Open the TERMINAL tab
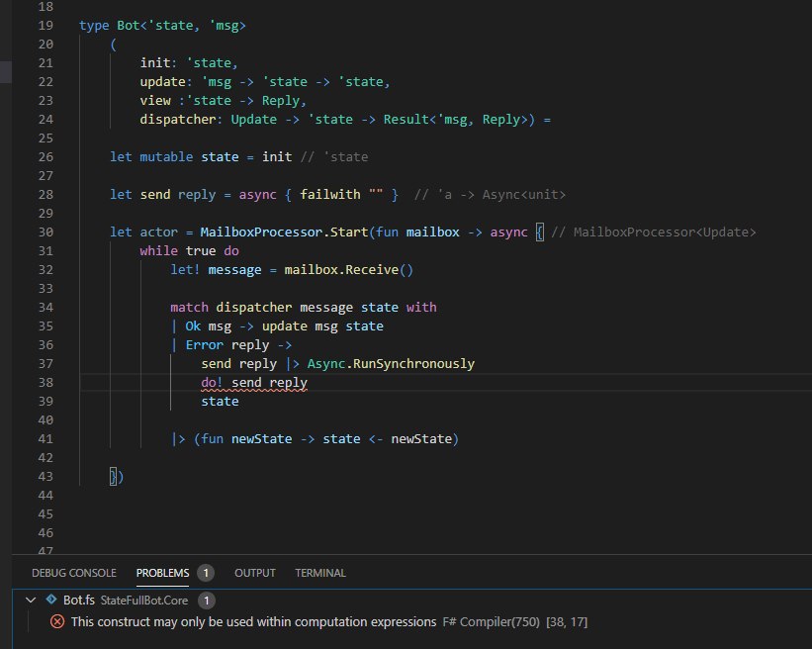Viewport: 812px width, 649px height. click(320, 573)
